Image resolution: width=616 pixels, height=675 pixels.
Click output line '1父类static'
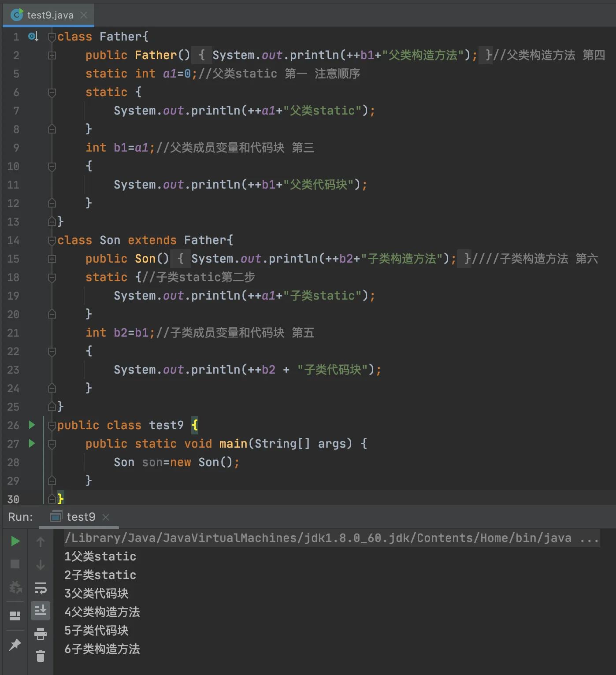(x=100, y=556)
